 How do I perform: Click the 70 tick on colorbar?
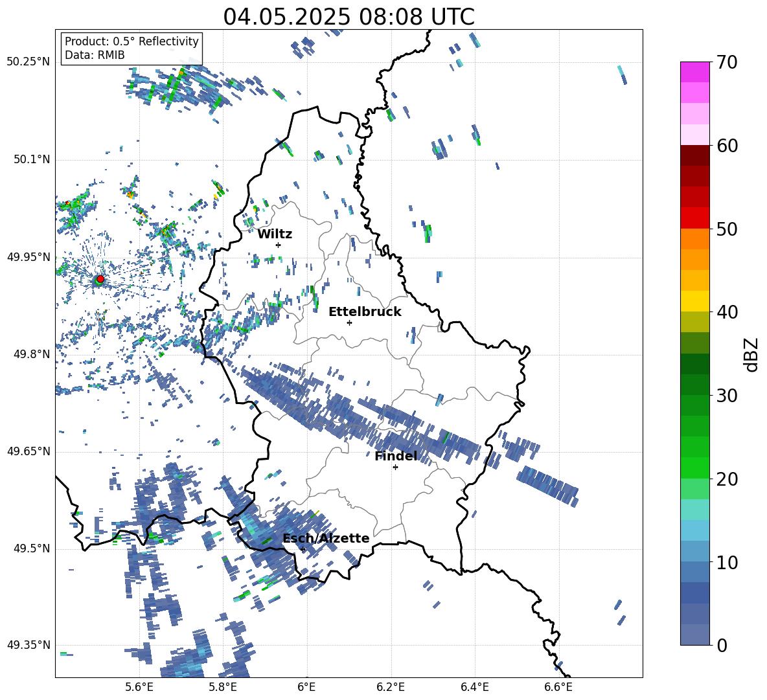click(x=726, y=62)
